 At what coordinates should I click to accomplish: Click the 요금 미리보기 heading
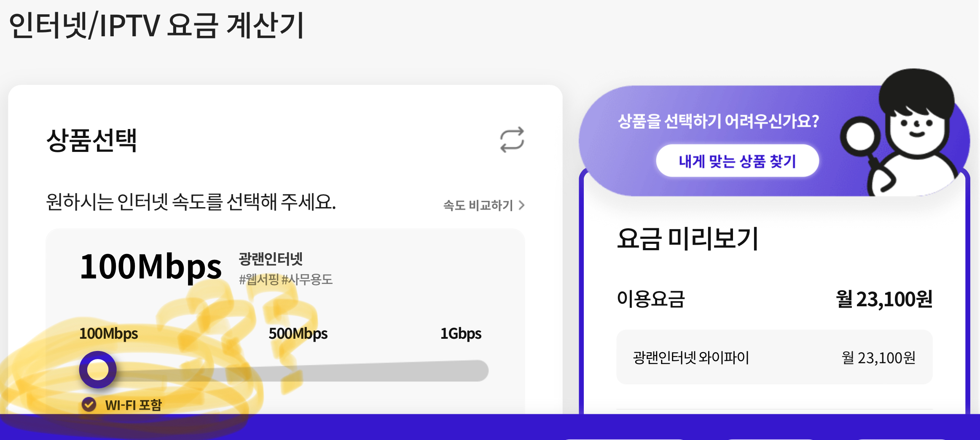click(687, 239)
